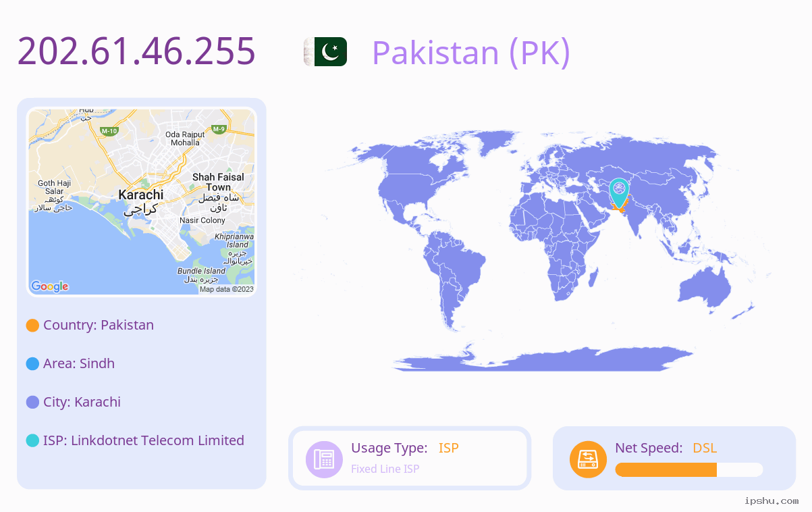812x512 pixels.
Task: Select ISP: Linkdotnet Telecom Limited text
Action: [x=144, y=440]
